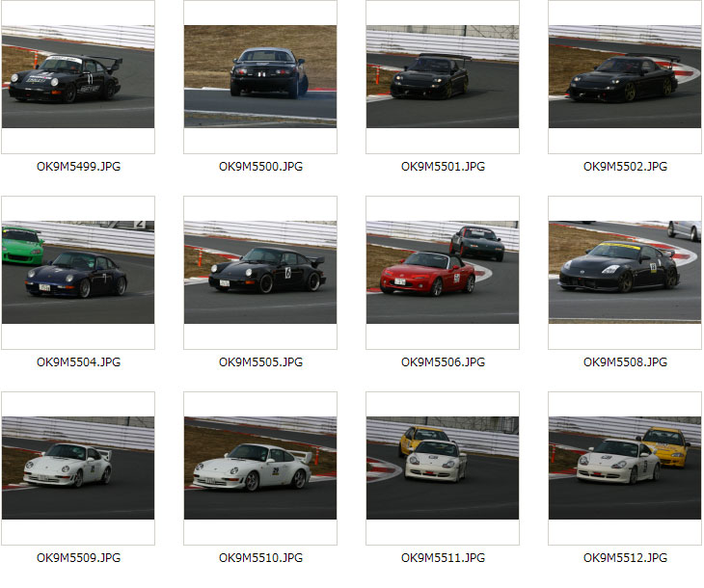Open the OK9M5500.JPG thumbnail image
This screenshot has height=588, width=704.
pos(260,77)
